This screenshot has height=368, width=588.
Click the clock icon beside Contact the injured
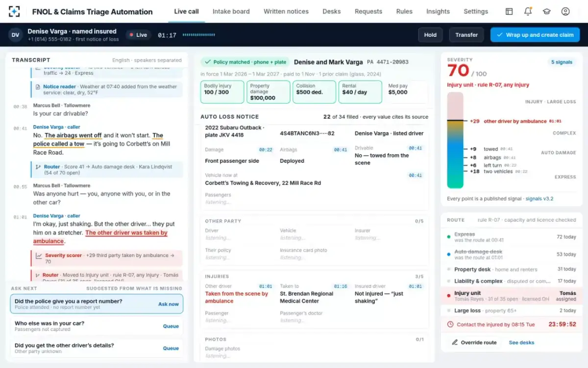pyautogui.click(x=450, y=324)
